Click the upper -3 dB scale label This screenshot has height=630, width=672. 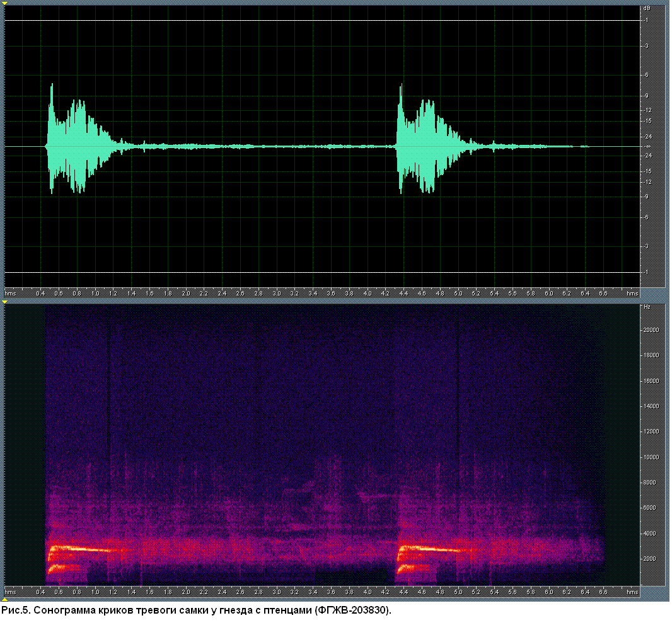(x=646, y=46)
